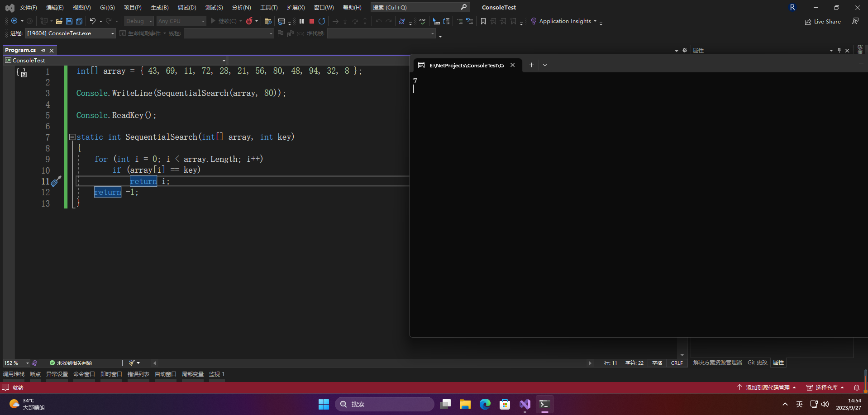
Task: Open file with the folder icon
Action: 59,21
